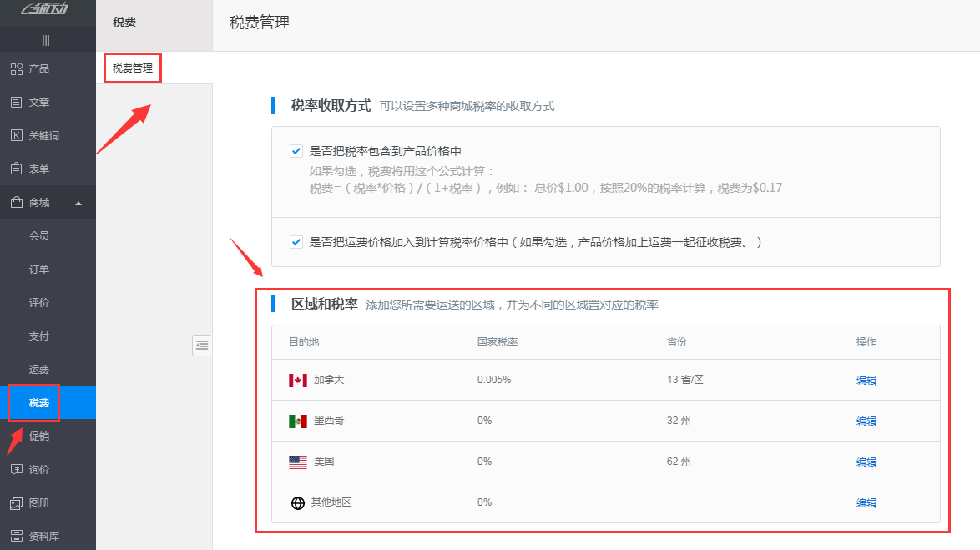Uncheck 是否把税率包含到产品价格中
Image resolution: width=980 pixels, height=550 pixels.
point(296,150)
